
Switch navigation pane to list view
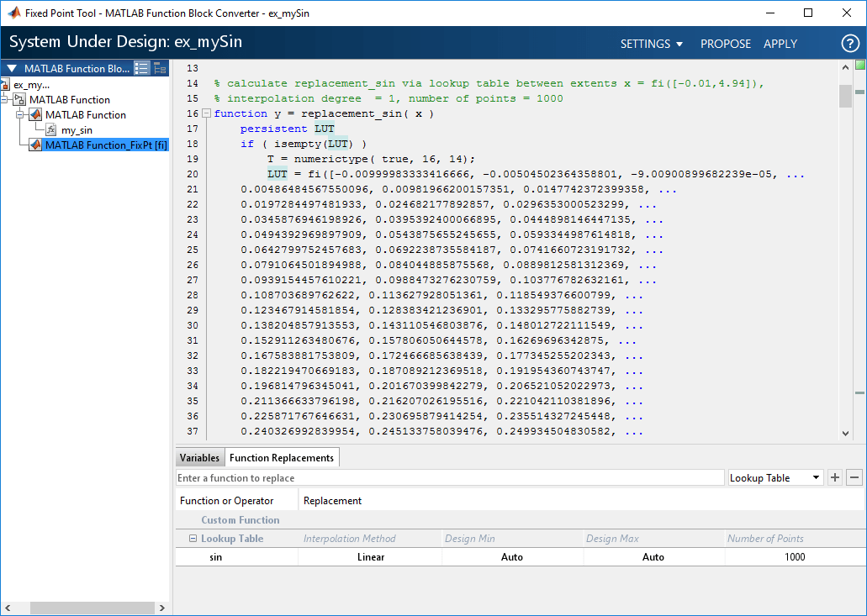tap(142, 69)
